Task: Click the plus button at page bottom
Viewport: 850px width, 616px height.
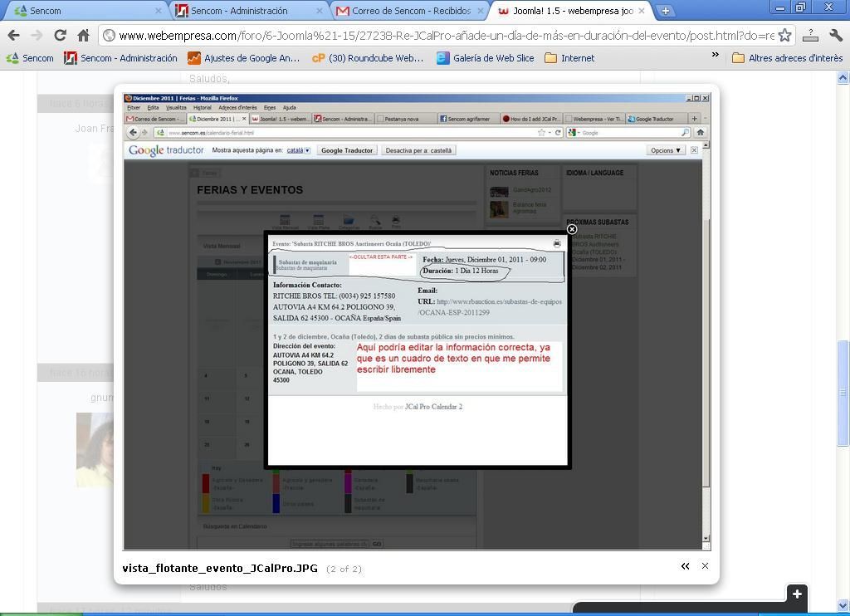Action: (797, 594)
